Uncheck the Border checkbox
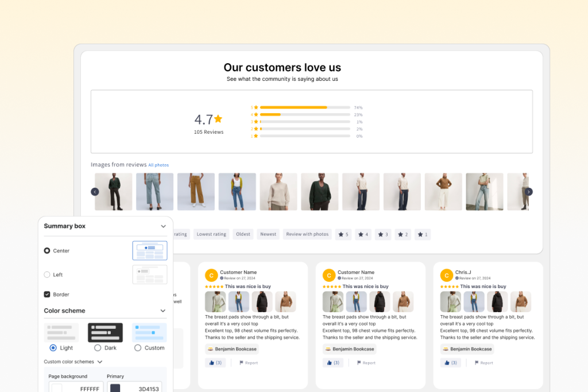 (x=47, y=294)
